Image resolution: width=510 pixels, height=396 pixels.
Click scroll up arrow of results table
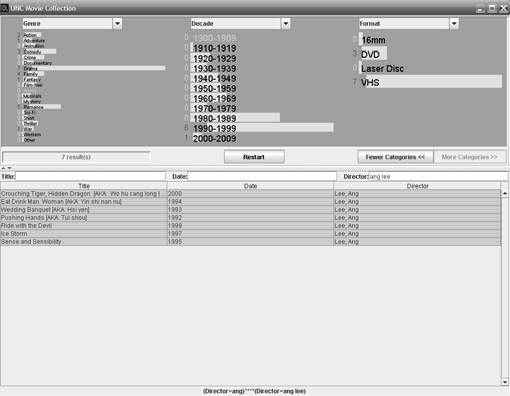coord(505,193)
